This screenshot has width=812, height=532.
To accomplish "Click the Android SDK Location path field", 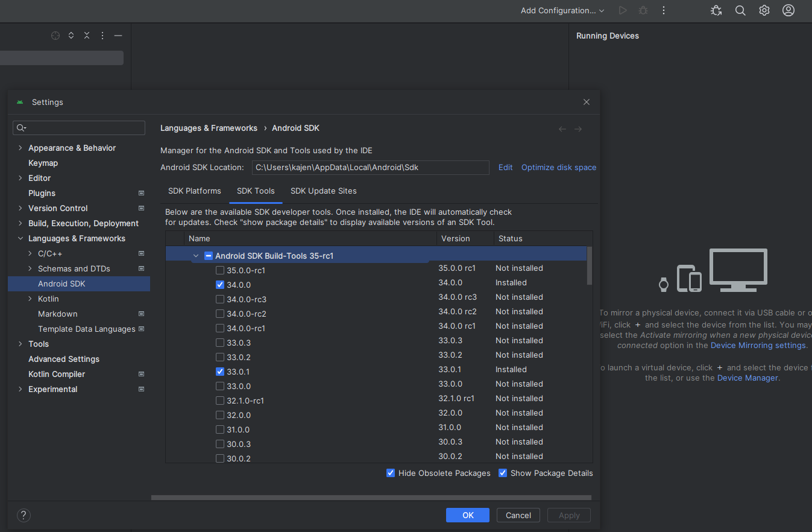I will click(370, 167).
